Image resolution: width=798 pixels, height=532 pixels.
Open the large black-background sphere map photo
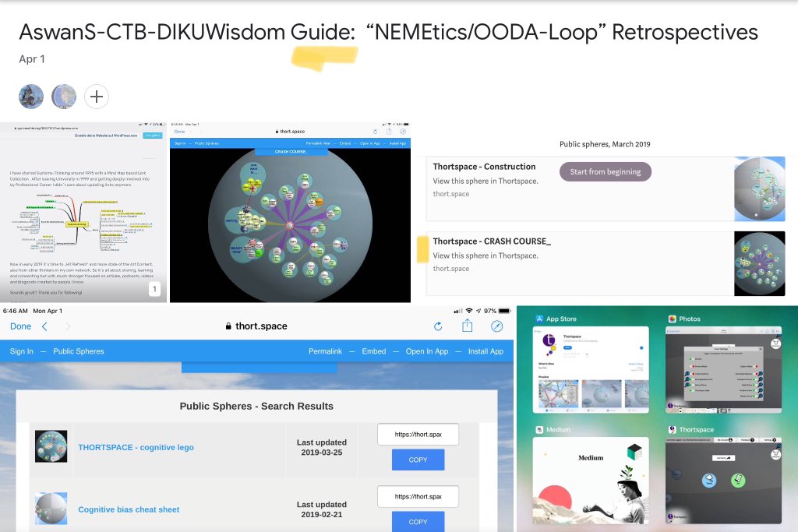tap(290, 212)
